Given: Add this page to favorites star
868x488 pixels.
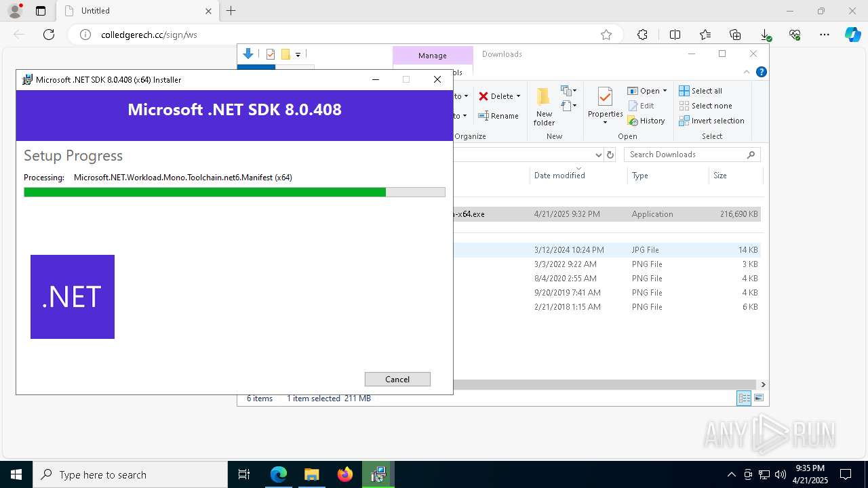Looking at the screenshot, I should pyautogui.click(x=606, y=35).
